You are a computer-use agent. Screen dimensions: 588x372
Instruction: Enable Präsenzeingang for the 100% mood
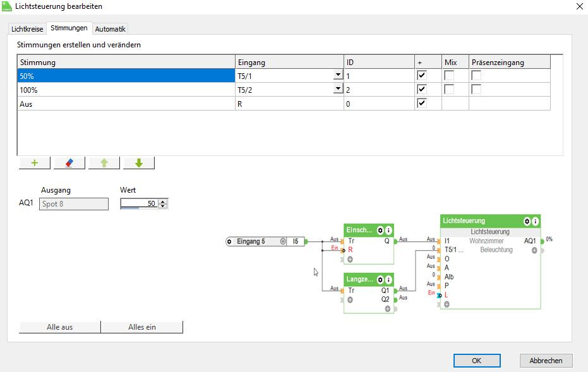[476, 89]
